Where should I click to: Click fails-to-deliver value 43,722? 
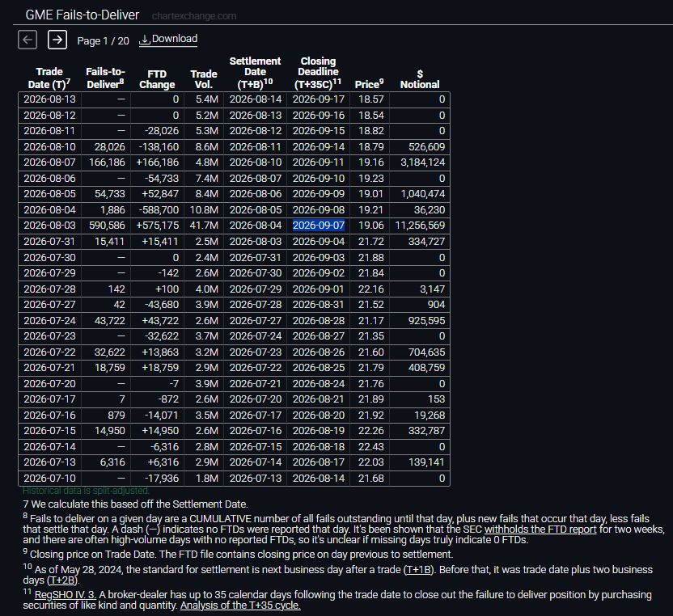pyautogui.click(x=109, y=321)
